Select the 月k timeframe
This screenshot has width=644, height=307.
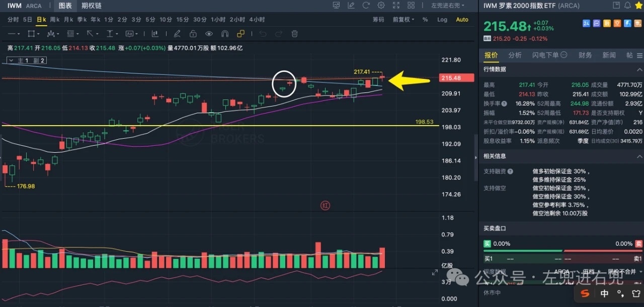(x=68, y=20)
